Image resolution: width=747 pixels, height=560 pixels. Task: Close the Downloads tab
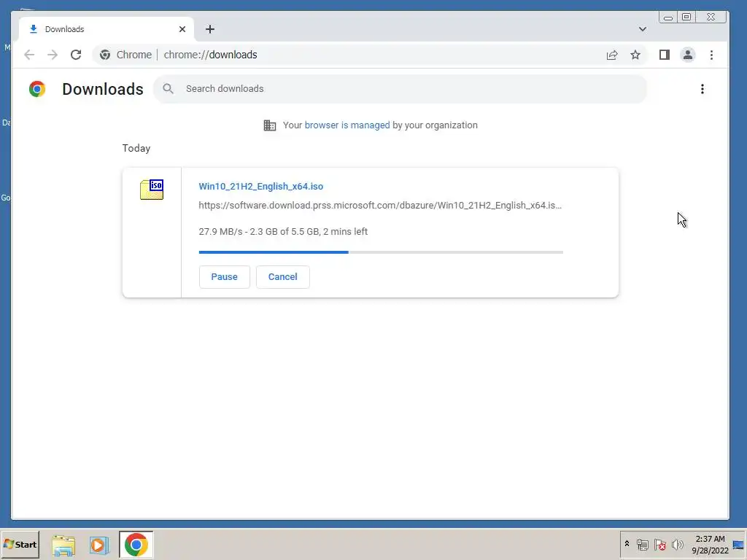pos(182,29)
